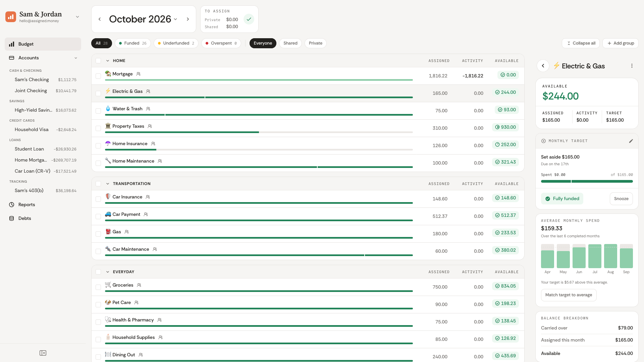Image resolution: width=644 pixels, height=362 pixels.
Task: Click the plate icon on Dining Out
Action: tap(108, 354)
